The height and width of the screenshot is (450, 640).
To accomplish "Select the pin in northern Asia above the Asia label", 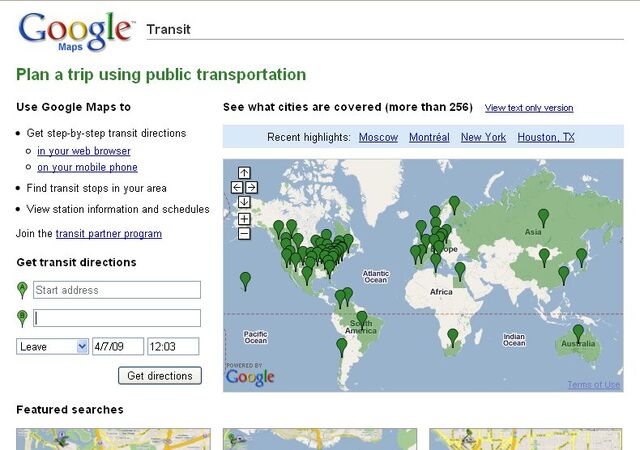I will [x=543, y=218].
